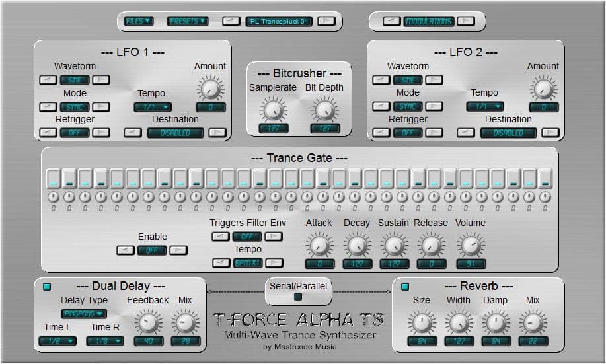Switch LFO 2 retrigger with left arrow
Screen dimensions: 606x364
(381, 133)
